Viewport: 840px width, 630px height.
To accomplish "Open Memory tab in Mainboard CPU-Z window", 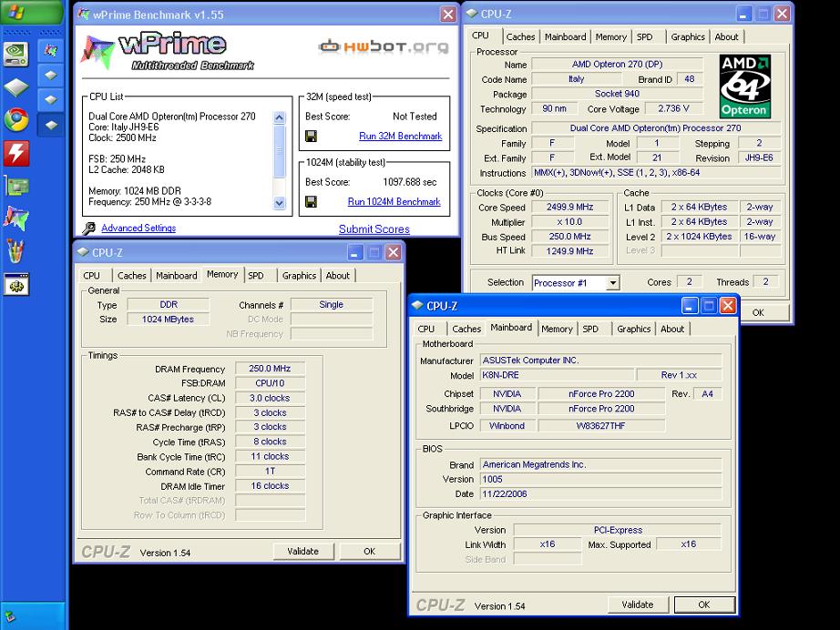I will coord(557,330).
